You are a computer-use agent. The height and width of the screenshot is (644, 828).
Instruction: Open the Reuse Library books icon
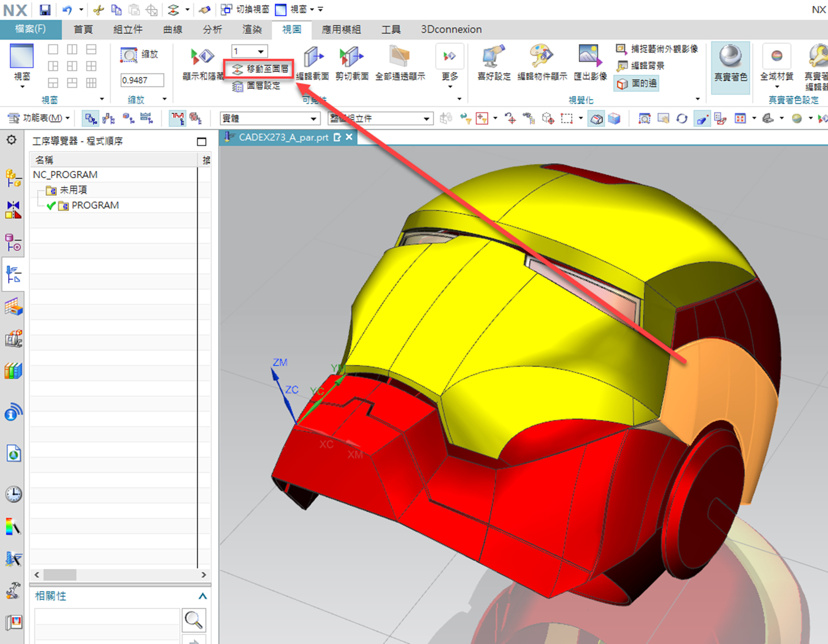[x=13, y=371]
